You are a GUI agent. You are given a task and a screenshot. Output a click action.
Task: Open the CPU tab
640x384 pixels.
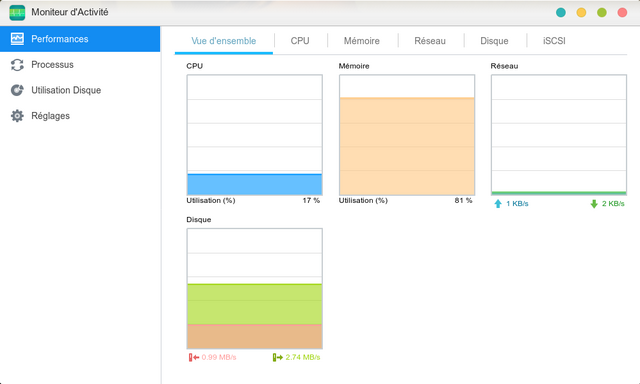point(300,41)
